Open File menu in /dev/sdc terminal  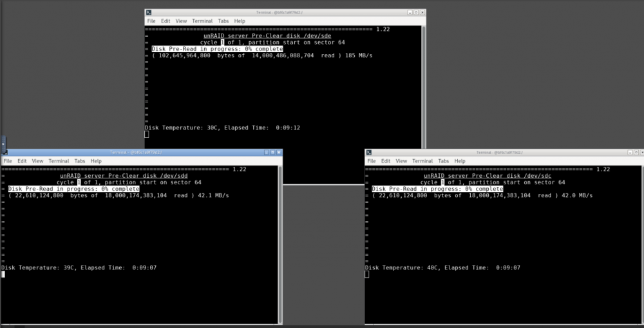(x=372, y=161)
